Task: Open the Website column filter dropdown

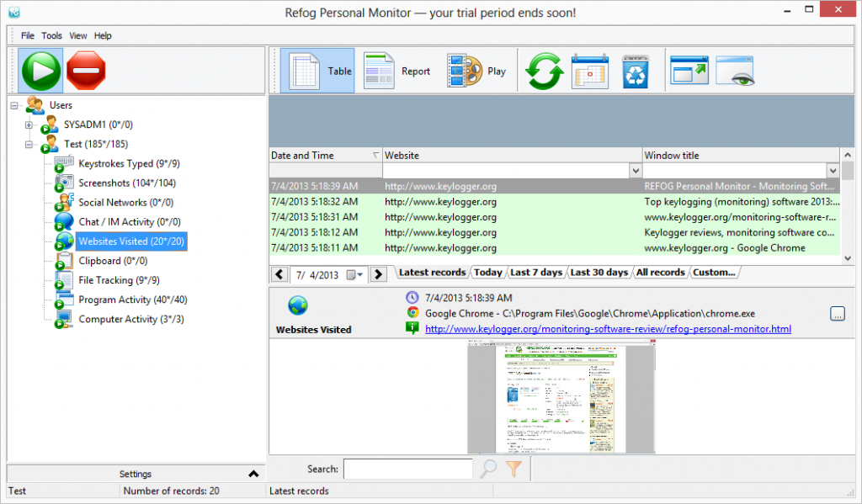Action: pos(636,171)
